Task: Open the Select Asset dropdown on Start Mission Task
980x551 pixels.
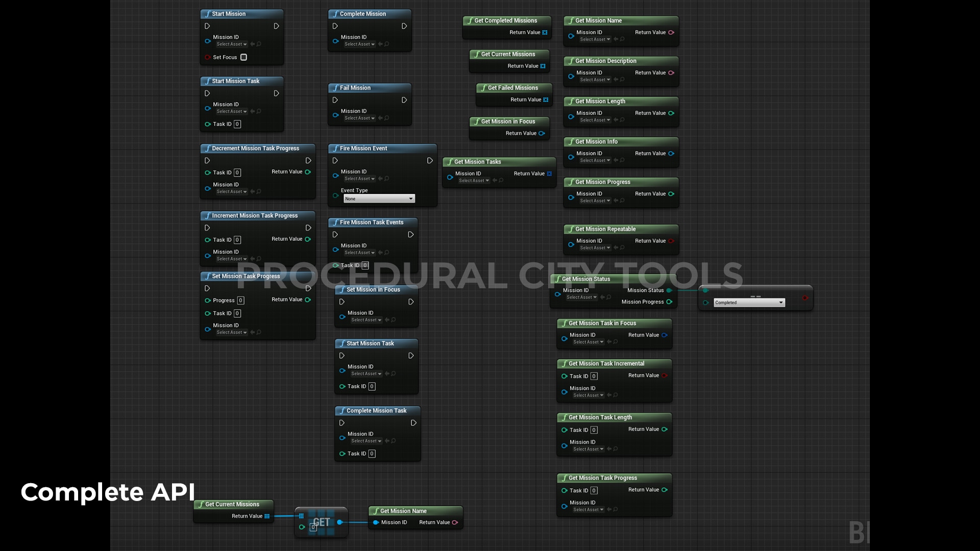Action: click(231, 111)
